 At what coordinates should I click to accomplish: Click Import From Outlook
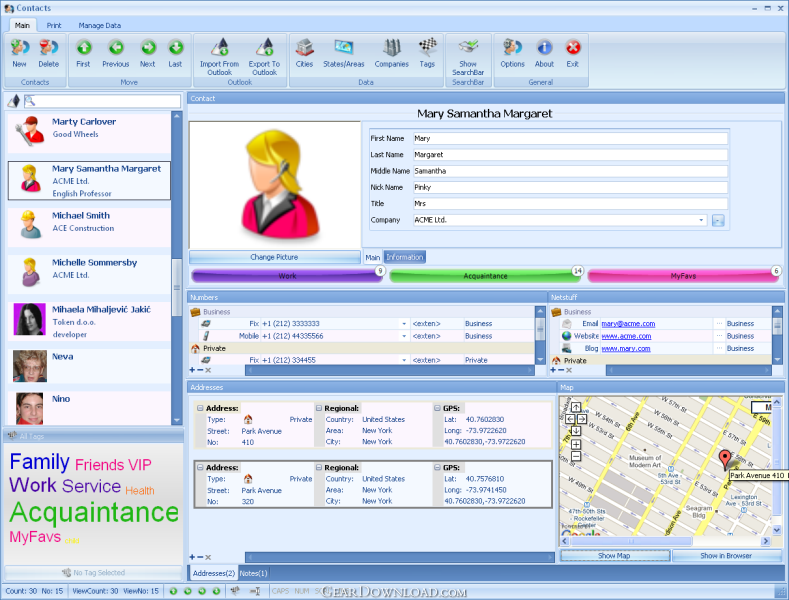219,56
